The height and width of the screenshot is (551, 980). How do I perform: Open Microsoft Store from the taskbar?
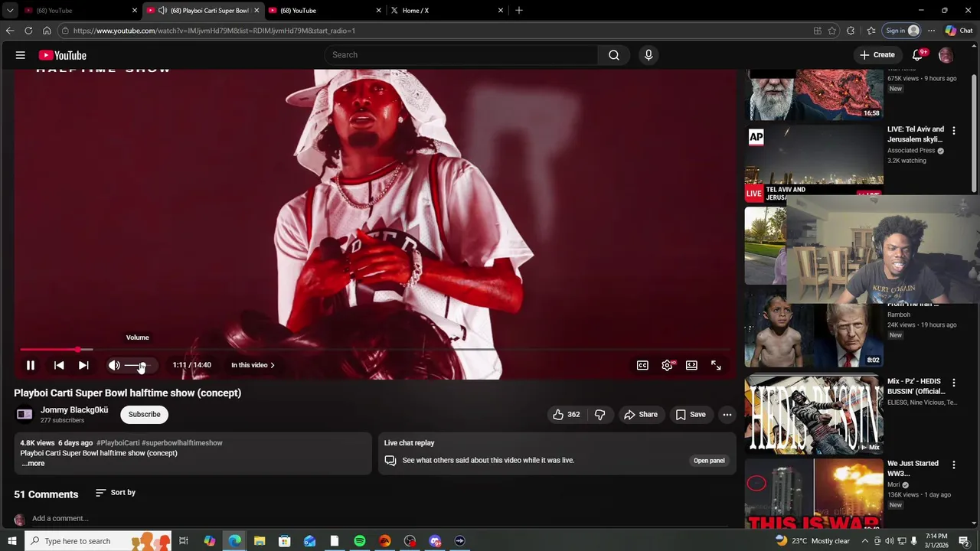(x=284, y=541)
